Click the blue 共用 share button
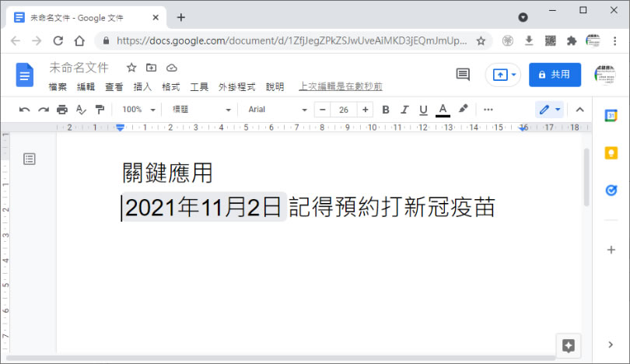The image size is (630, 364). [x=555, y=75]
